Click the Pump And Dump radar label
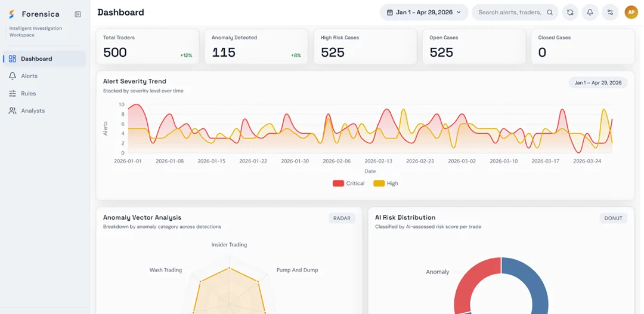 pos(297,270)
